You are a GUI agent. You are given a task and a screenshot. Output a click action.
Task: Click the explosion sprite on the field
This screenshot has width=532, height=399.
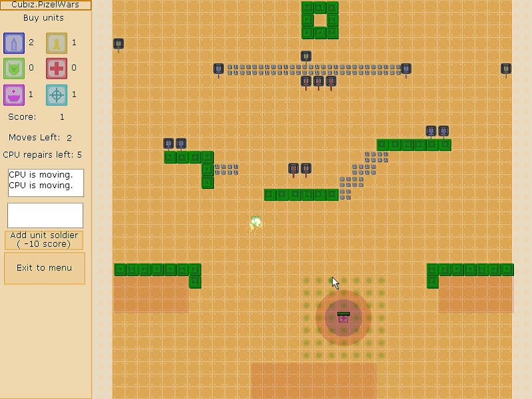[255, 224]
